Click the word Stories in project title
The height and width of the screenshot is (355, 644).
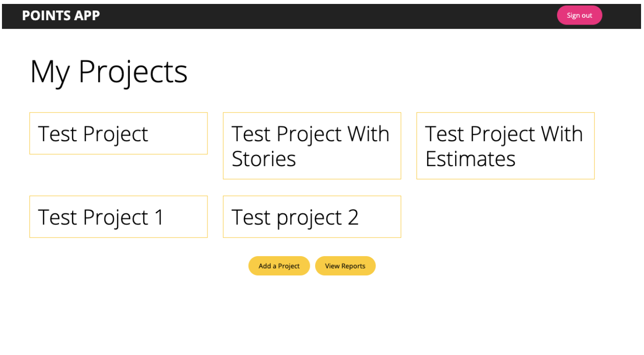pos(264,159)
